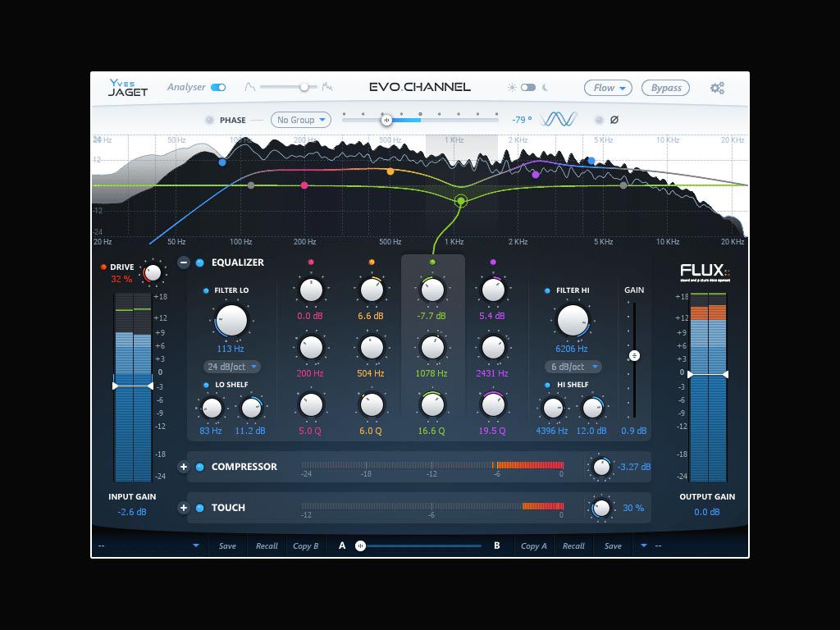This screenshot has width=840, height=630.
Task: Click the output gain fader handle
Action: point(708,374)
